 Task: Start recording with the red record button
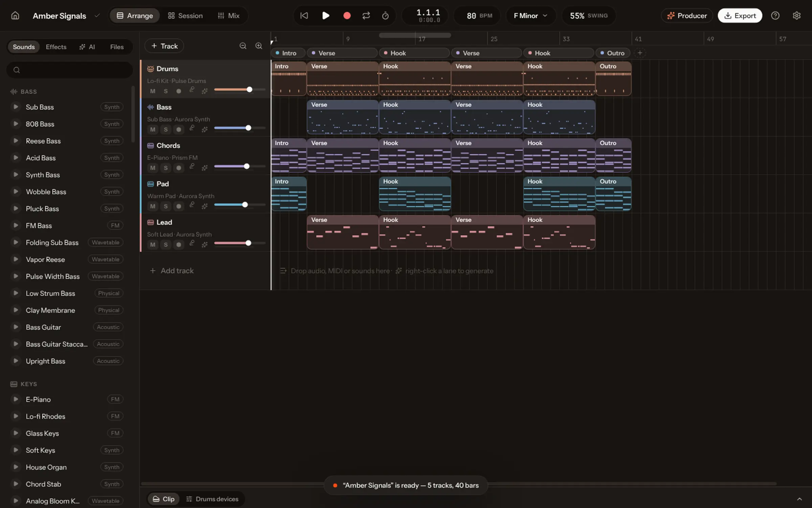tap(347, 16)
